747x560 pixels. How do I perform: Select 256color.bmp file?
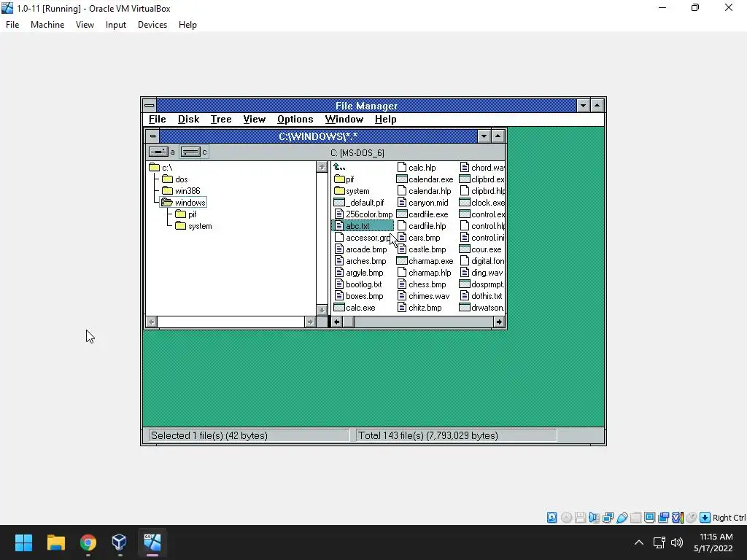[364, 214]
